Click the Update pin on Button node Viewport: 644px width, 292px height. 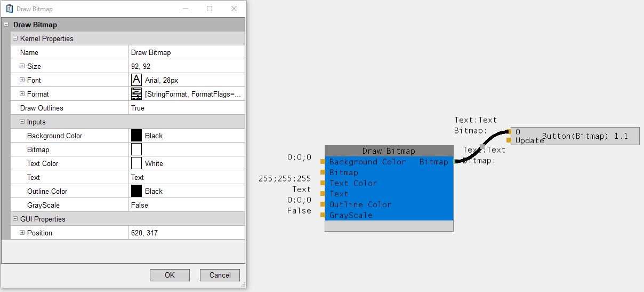(509, 140)
